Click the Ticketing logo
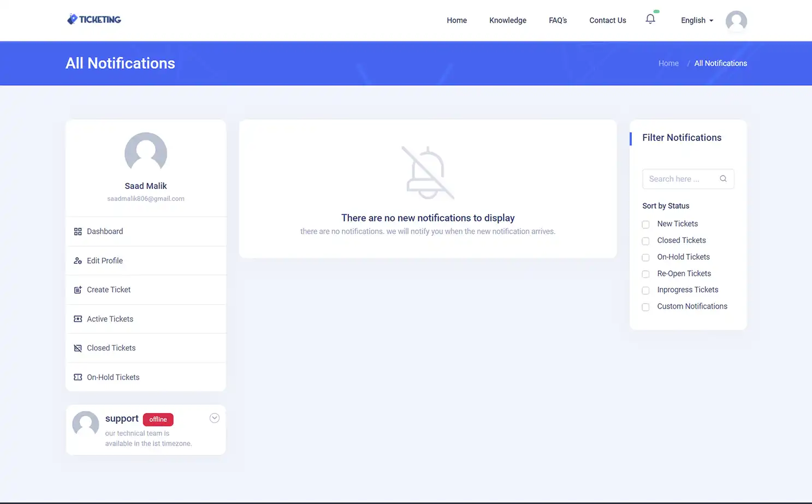The image size is (812, 504). (x=94, y=19)
